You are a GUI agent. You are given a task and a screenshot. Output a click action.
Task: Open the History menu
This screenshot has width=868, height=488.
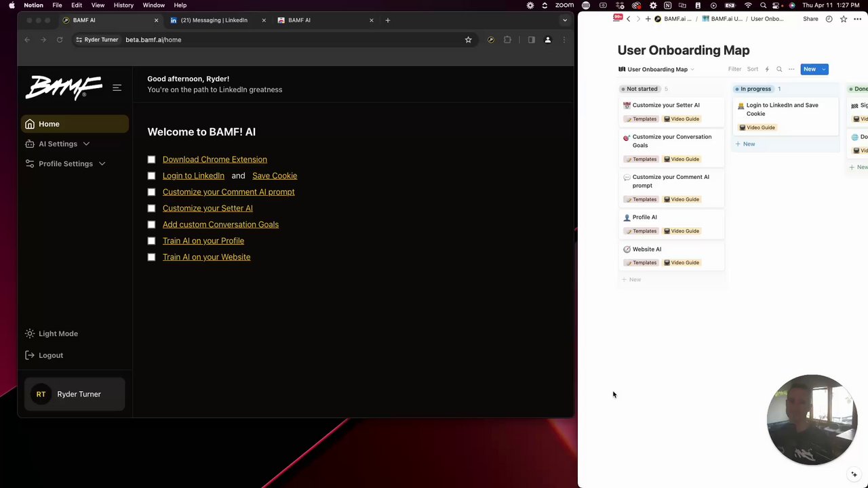coord(123,5)
